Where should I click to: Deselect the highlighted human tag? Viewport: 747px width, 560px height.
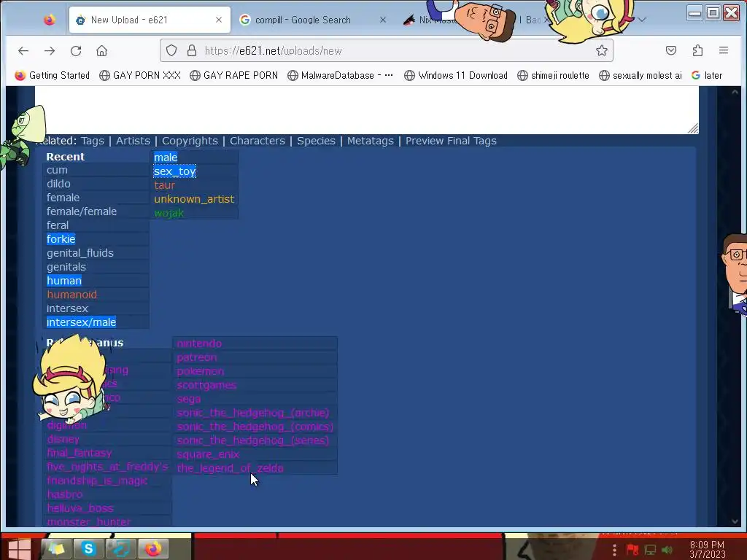tap(64, 281)
